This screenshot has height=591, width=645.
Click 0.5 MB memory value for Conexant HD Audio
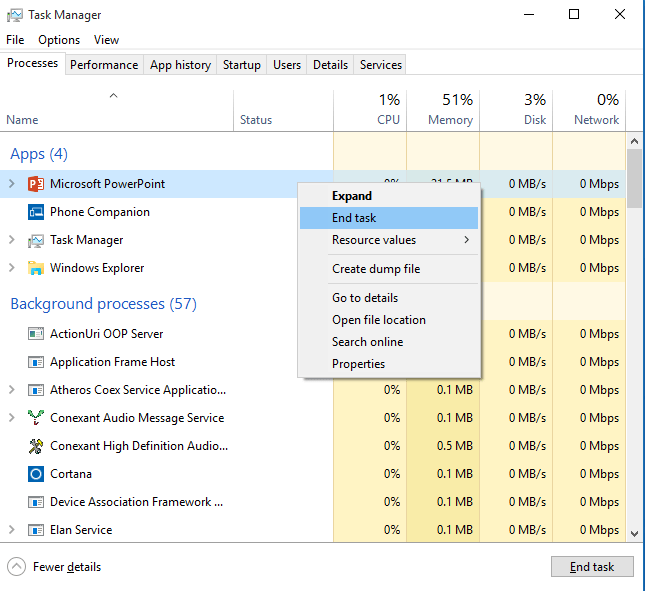tap(455, 446)
